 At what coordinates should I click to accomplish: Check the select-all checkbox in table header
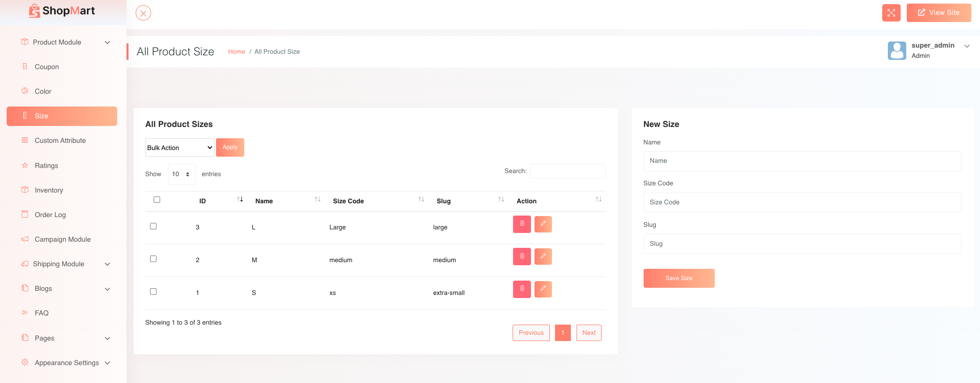click(x=157, y=200)
